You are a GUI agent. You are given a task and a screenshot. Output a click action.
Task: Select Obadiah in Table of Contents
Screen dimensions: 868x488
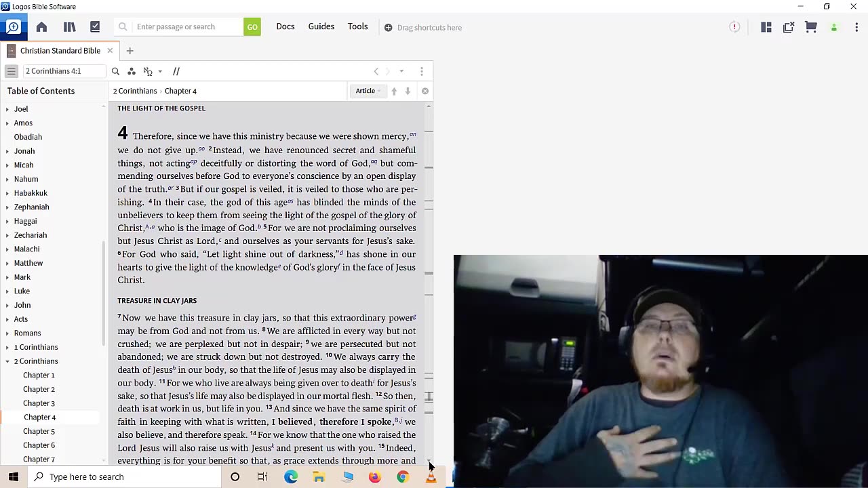[28, 137]
